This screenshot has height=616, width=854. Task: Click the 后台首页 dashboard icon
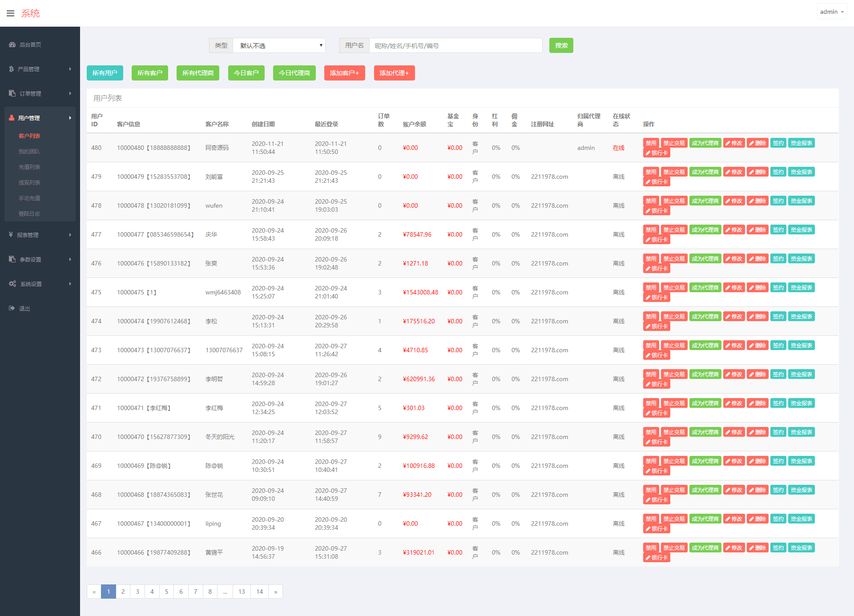[12, 44]
